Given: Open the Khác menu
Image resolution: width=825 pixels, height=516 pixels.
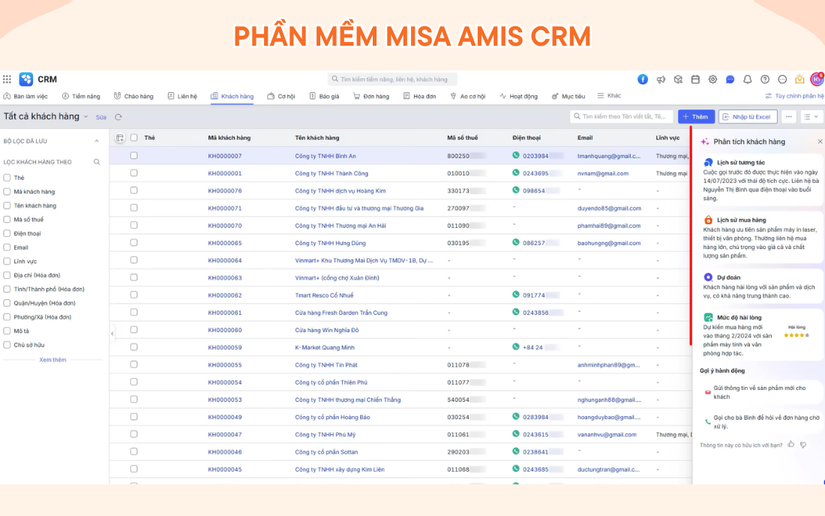Looking at the screenshot, I should 609,96.
